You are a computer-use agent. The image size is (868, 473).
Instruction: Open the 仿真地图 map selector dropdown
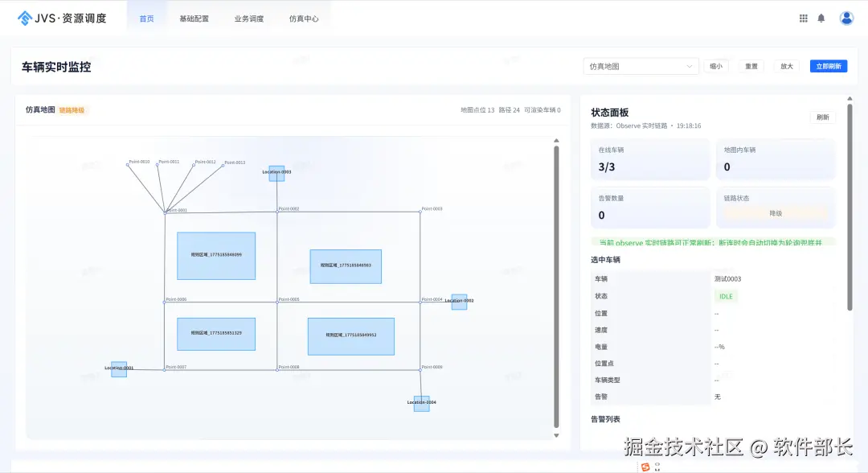[641, 66]
